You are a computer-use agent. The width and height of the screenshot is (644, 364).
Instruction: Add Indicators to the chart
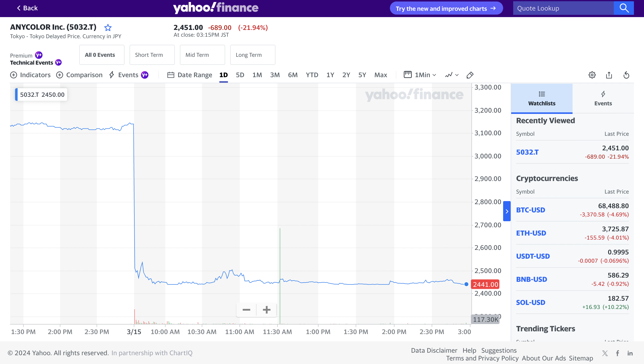tap(30, 75)
